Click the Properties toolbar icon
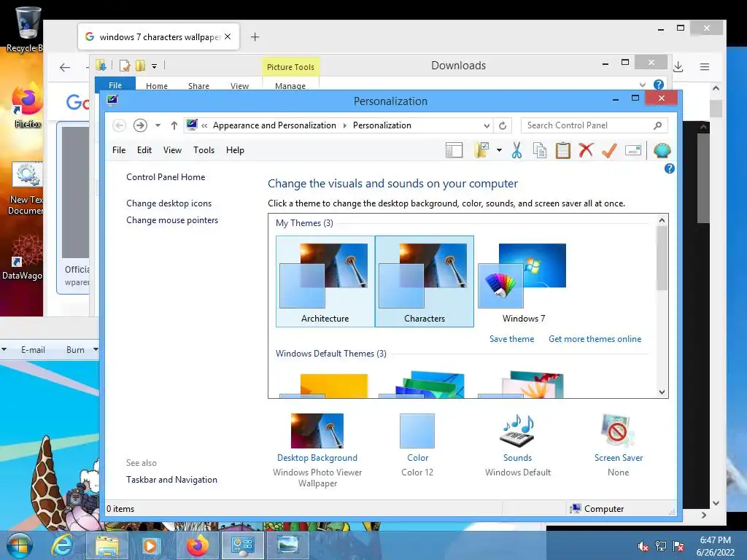 tap(633, 150)
